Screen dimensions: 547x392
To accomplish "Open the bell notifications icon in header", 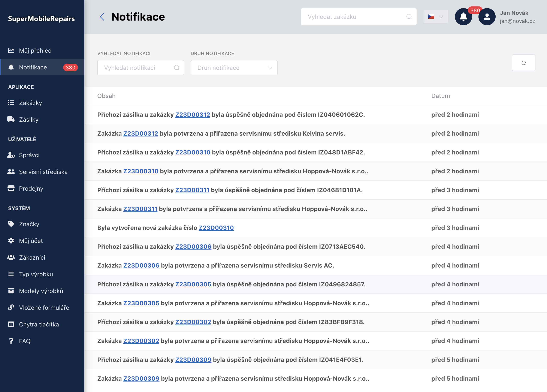I will pyautogui.click(x=463, y=17).
